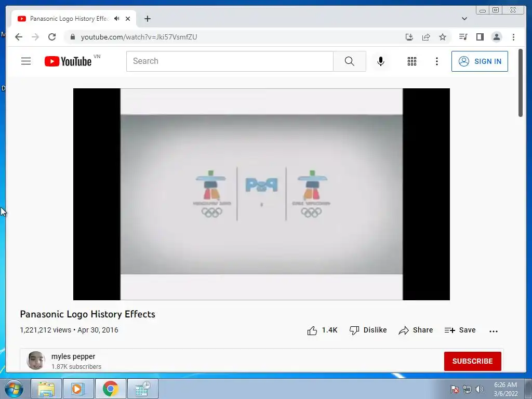Screen dimensions: 532x399
Task: Open tab search chevron in title bar
Action: click(464, 19)
